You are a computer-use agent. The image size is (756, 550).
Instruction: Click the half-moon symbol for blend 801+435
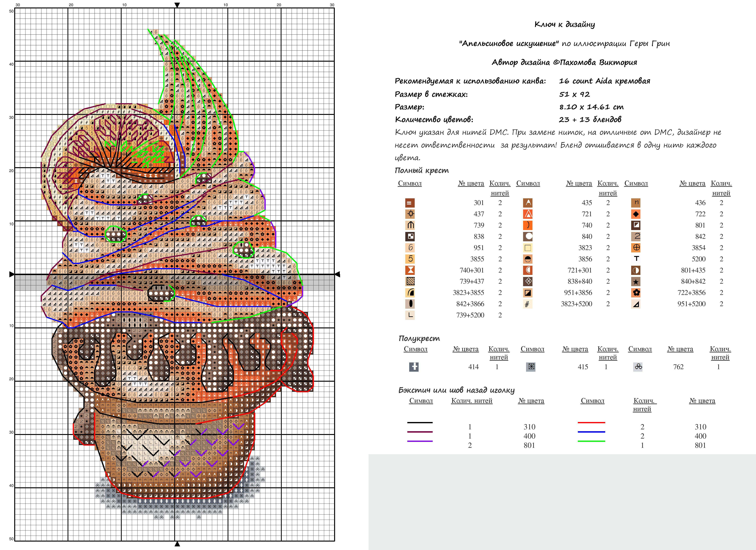point(636,270)
